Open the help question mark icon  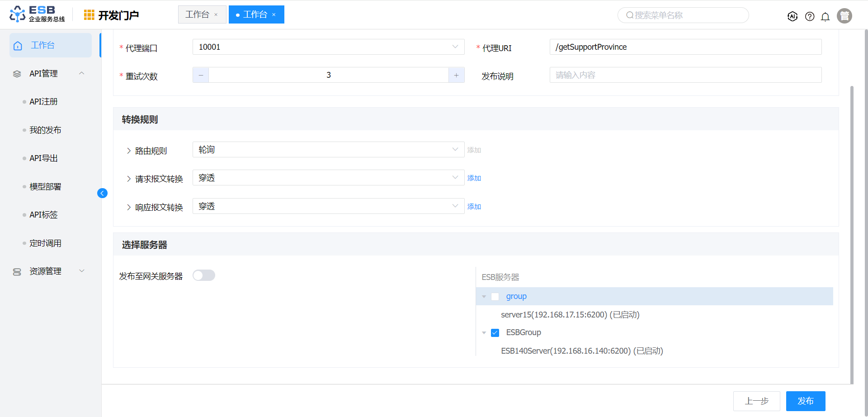tap(810, 17)
